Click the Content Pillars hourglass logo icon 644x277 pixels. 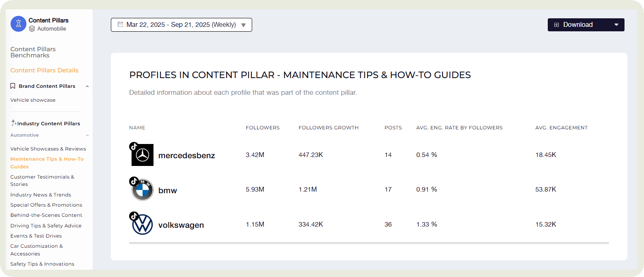coord(18,24)
